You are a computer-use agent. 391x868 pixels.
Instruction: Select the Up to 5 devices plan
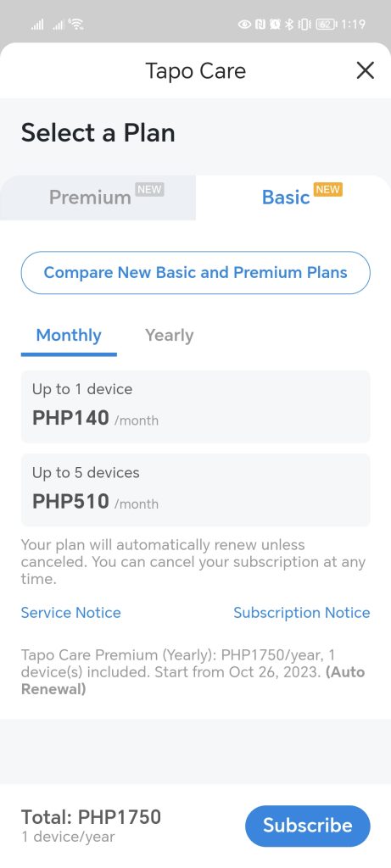[x=195, y=490]
